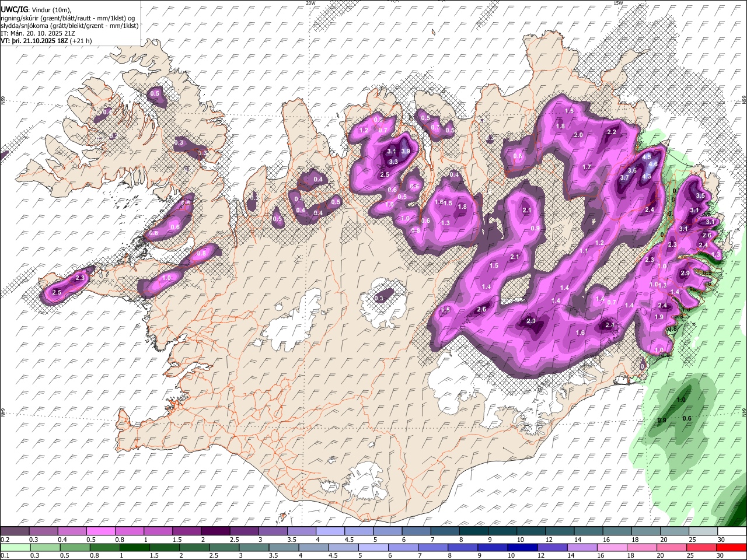Click the map value 3.7 in the east
The width and height of the screenshot is (747, 560).
624,178
